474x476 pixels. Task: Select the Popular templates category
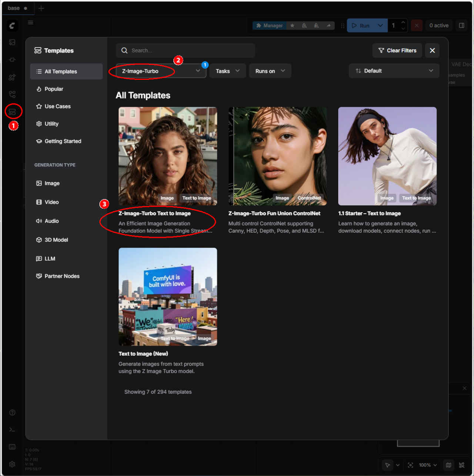pos(54,89)
